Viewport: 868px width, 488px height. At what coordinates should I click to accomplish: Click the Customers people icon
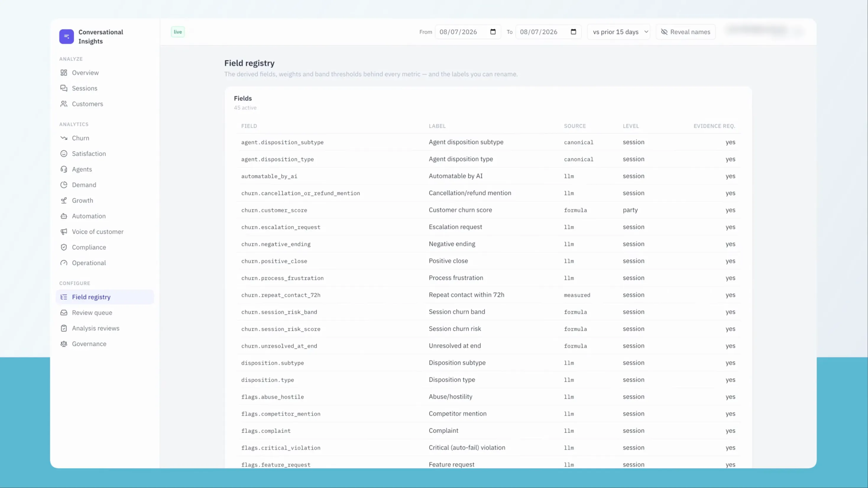coord(64,104)
